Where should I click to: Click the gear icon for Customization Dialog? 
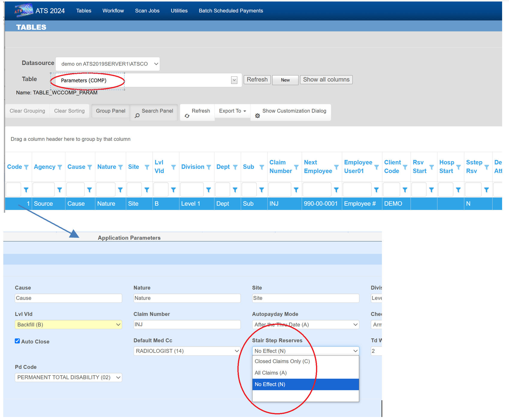coord(257,116)
